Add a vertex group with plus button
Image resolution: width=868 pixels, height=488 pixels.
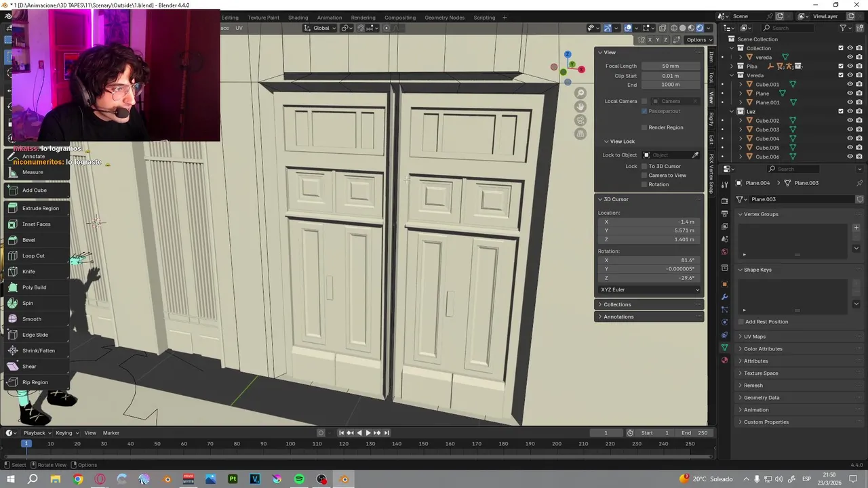[x=856, y=228]
